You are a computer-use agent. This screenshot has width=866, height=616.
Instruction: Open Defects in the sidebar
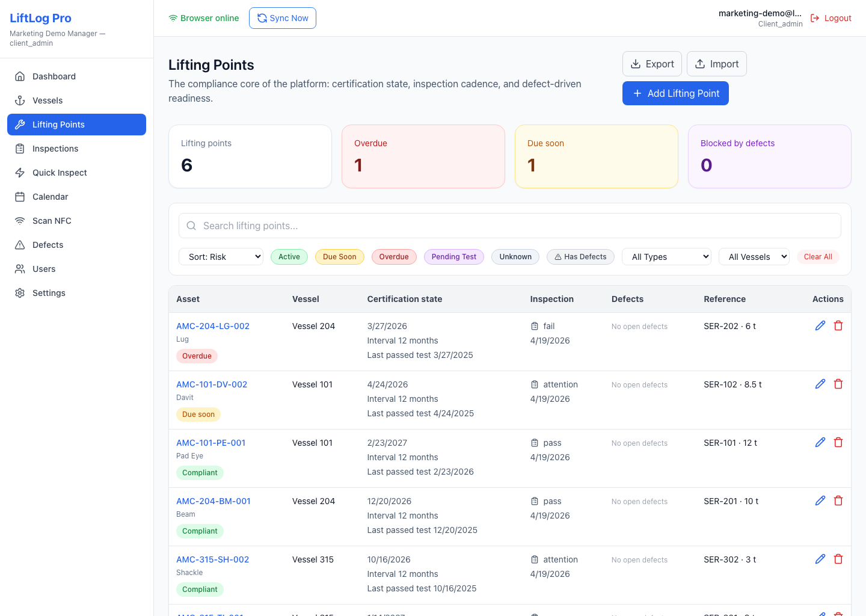coord(76,245)
